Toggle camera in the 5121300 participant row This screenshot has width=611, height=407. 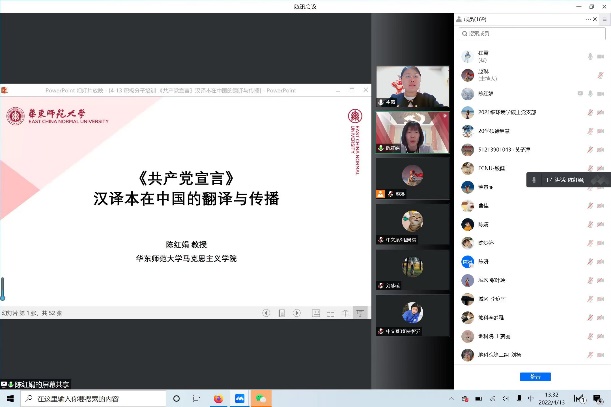pos(600,150)
